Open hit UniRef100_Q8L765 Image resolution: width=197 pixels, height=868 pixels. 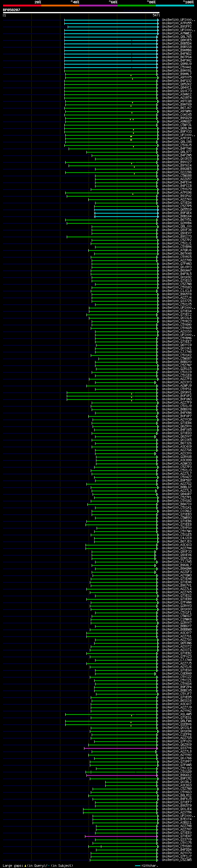pyautogui.click(x=176, y=37)
